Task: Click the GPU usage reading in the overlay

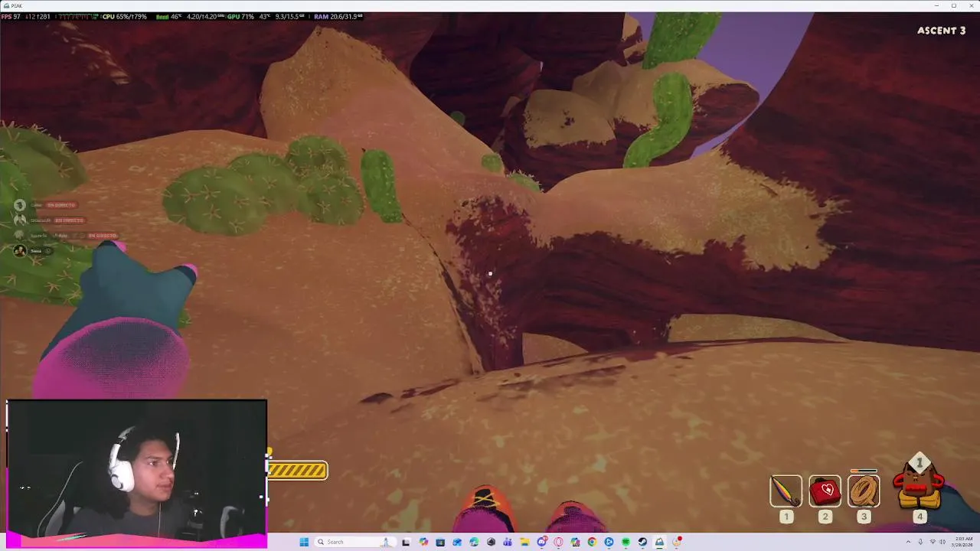Action: pos(240,16)
